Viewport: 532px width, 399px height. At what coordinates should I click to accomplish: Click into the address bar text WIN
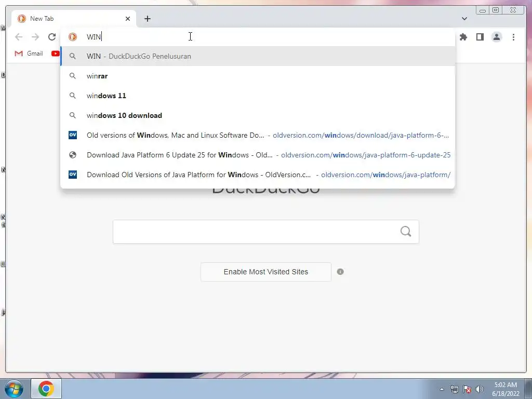point(94,37)
